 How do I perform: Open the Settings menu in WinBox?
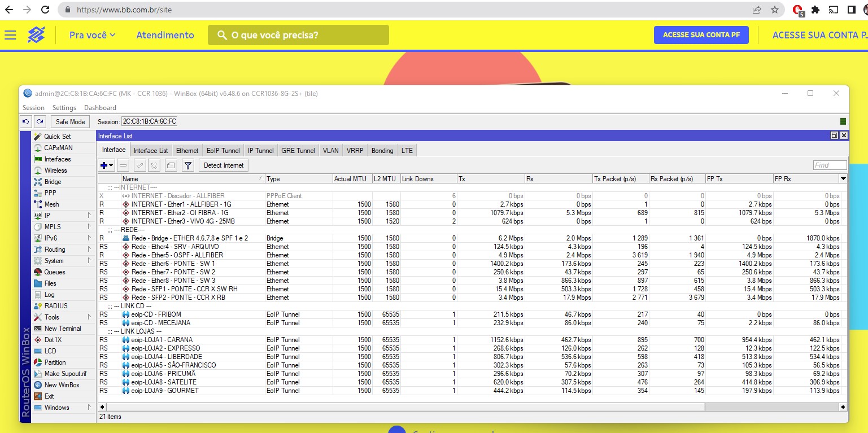[64, 108]
